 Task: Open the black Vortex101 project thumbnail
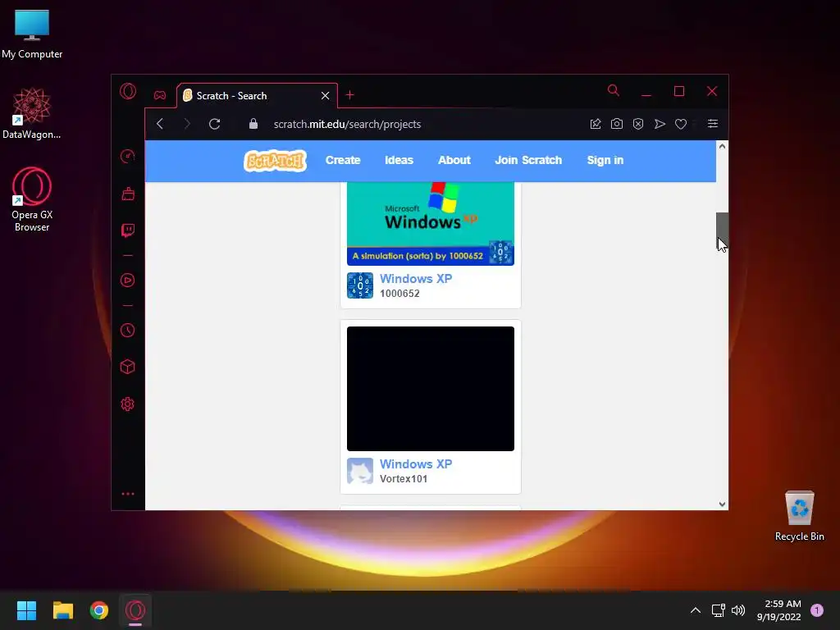pos(431,388)
